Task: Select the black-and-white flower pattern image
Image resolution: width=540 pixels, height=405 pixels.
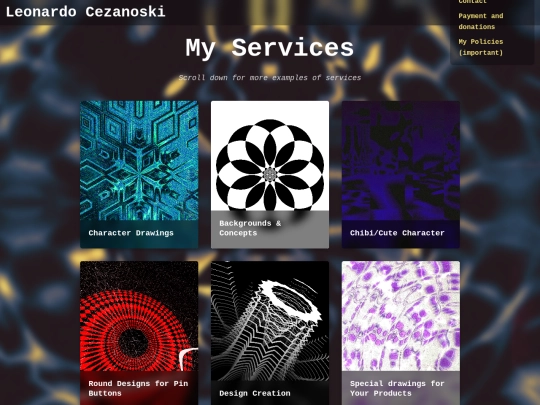Action: 270,156
